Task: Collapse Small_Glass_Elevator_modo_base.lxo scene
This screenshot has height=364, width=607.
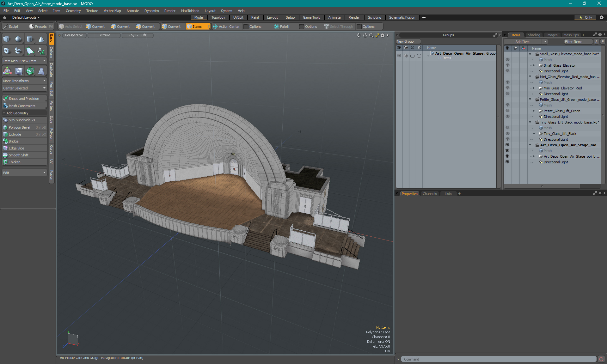Action: pyautogui.click(x=530, y=54)
